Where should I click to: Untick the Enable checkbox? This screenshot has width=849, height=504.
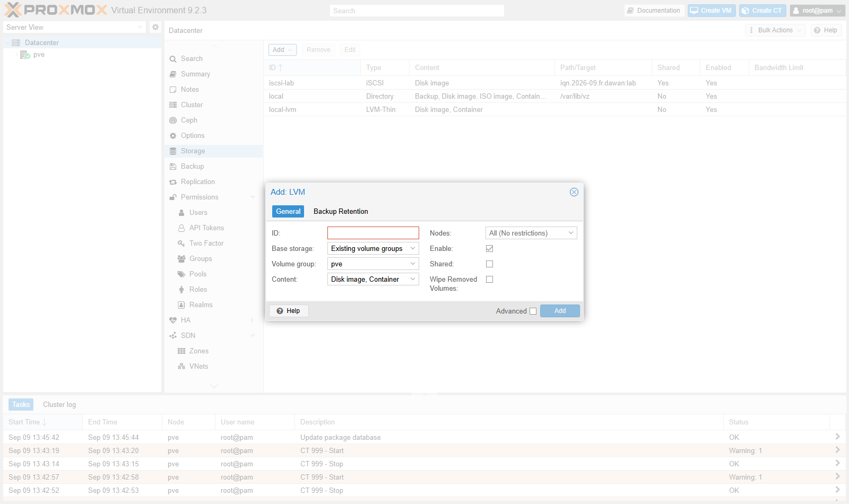[489, 248]
